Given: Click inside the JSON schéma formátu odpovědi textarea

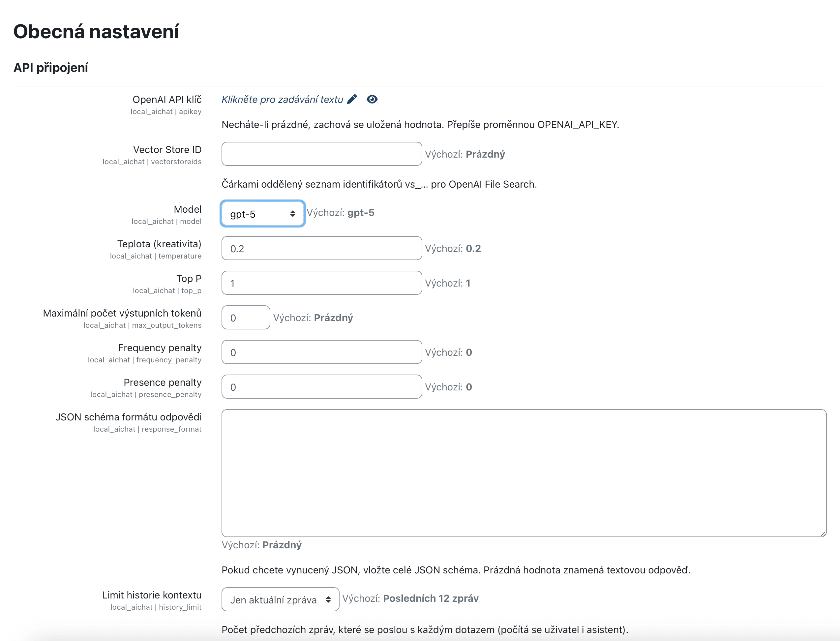Looking at the screenshot, I should pyautogui.click(x=524, y=473).
